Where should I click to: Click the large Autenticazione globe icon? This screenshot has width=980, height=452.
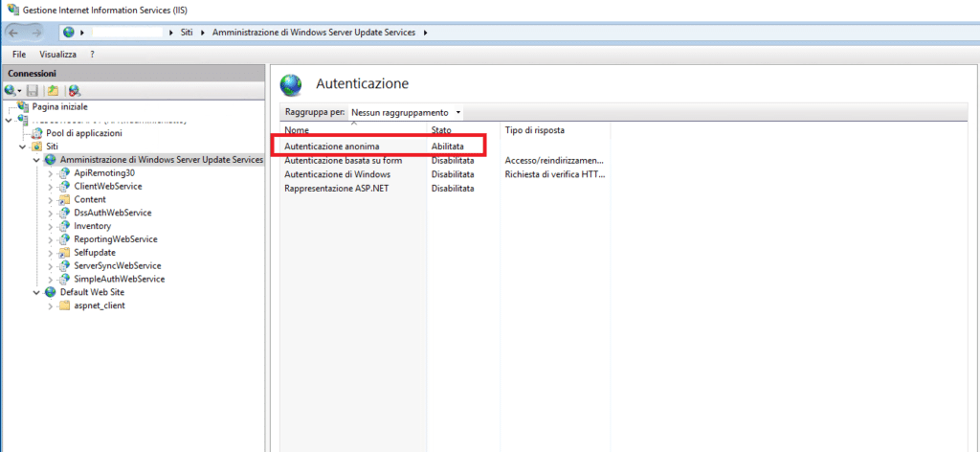tap(291, 84)
